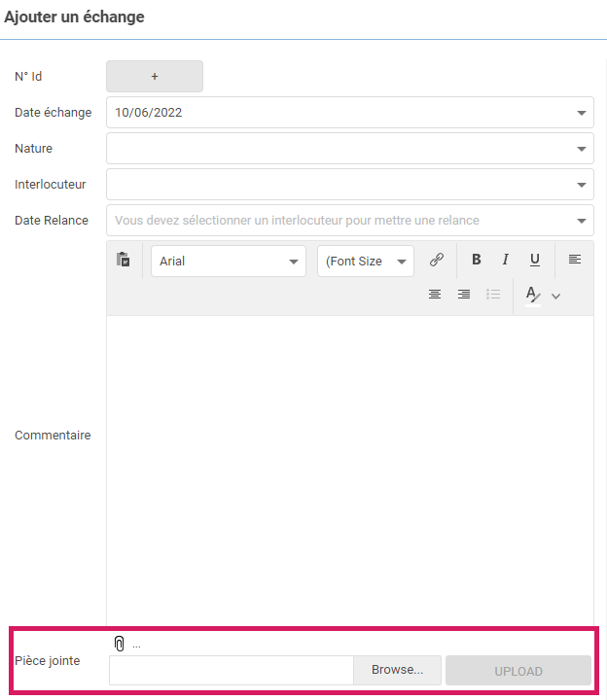The width and height of the screenshot is (607, 700).
Task: Align comment text to the right
Action: pyautogui.click(x=464, y=294)
